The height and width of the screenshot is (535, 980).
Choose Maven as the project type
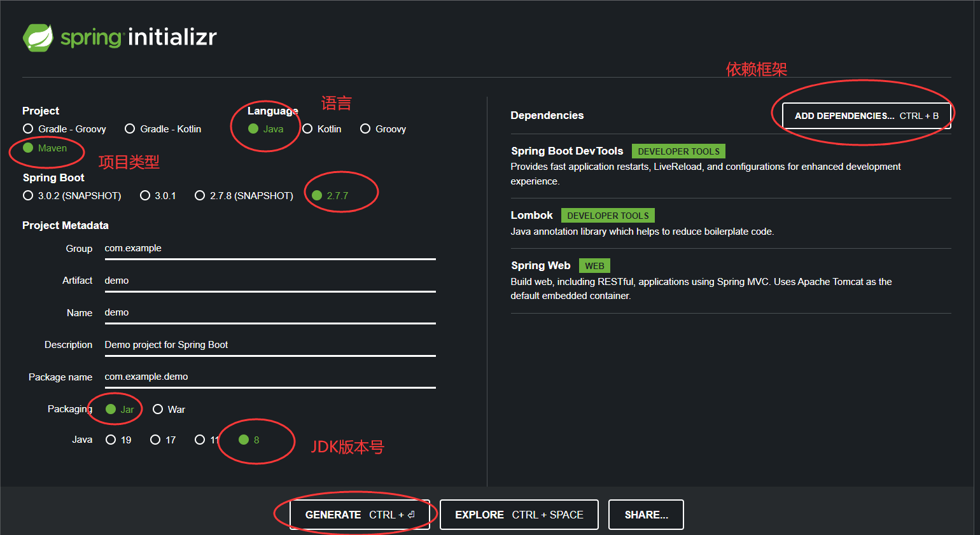pos(45,148)
